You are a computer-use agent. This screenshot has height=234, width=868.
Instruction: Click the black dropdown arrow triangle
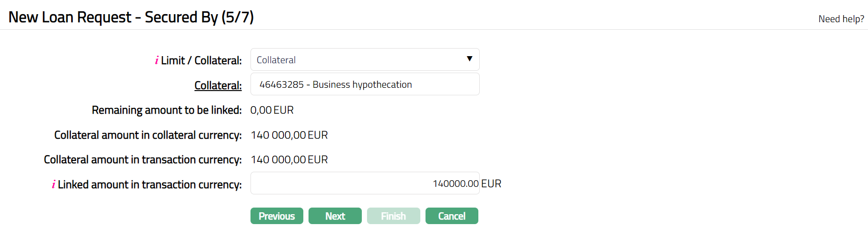coord(469,59)
